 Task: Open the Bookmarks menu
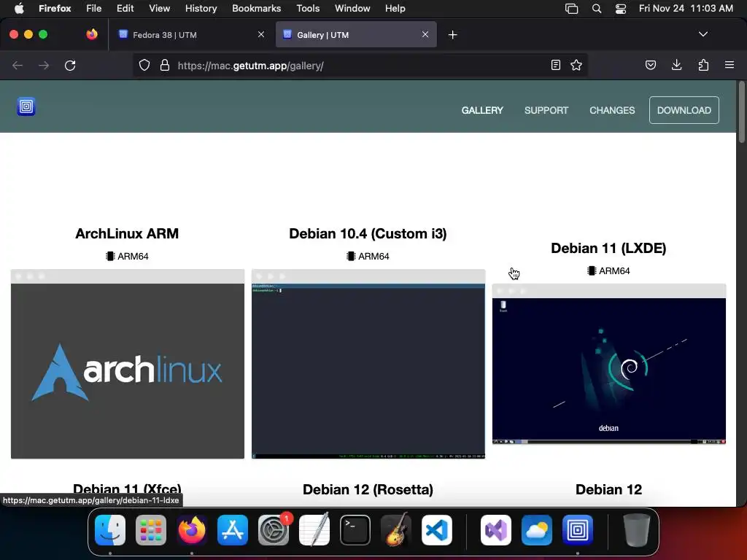coord(256,8)
